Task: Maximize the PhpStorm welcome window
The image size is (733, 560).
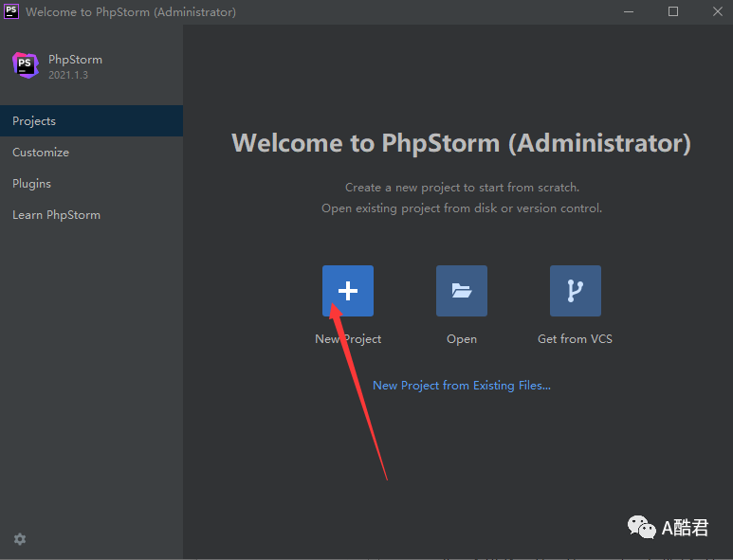Action: click(x=673, y=11)
